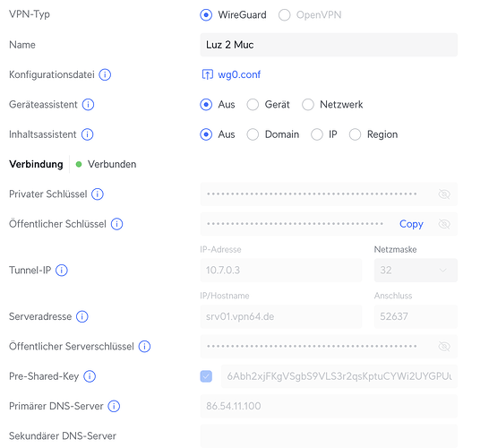Reveal the Privater Schlüssel value

click(x=444, y=194)
